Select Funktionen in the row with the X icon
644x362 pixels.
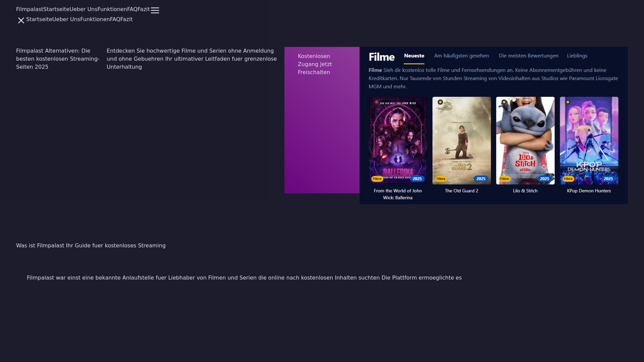(x=95, y=19)
